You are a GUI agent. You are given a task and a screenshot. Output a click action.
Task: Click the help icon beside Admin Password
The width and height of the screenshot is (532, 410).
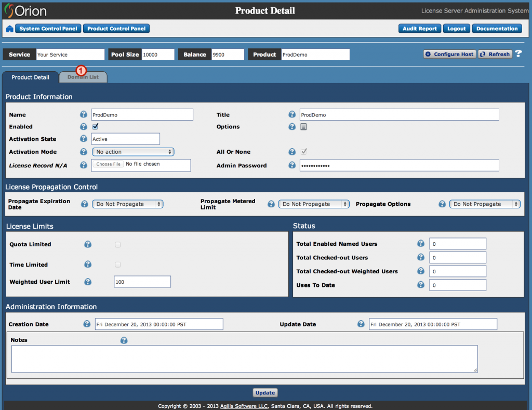point(292,165)
